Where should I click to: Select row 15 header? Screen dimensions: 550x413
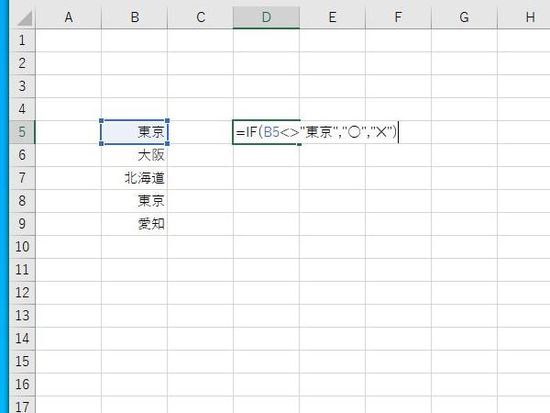coord(22,361)
